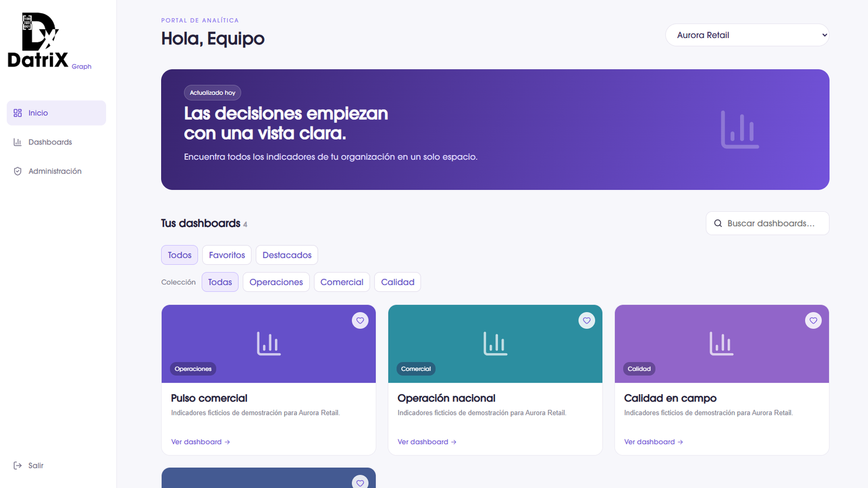Click the PORTAL DE ANALÍTICA label
Image resolution: width=868 pixels, height=488 pixels.
click(x=200, y=20)
